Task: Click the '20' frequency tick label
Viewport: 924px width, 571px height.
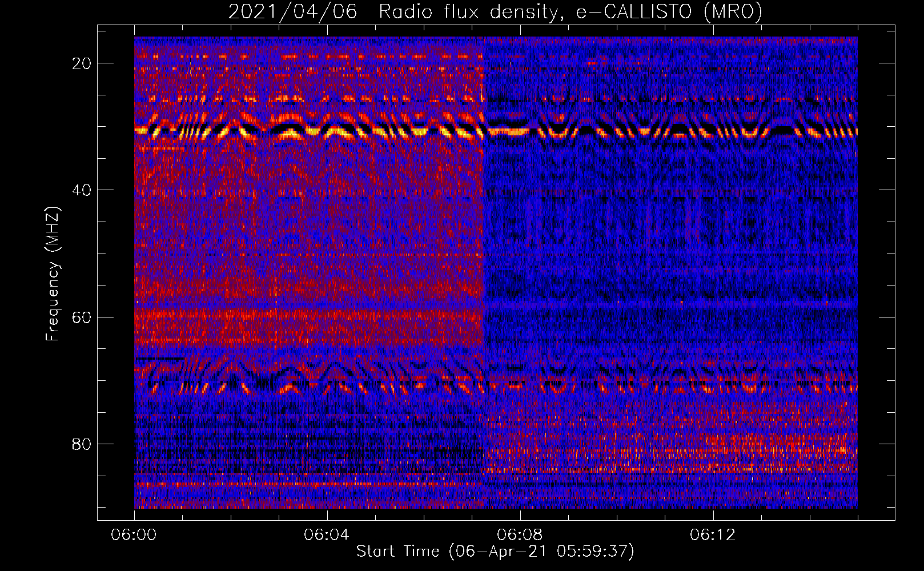Action: [x=82, y=63]
